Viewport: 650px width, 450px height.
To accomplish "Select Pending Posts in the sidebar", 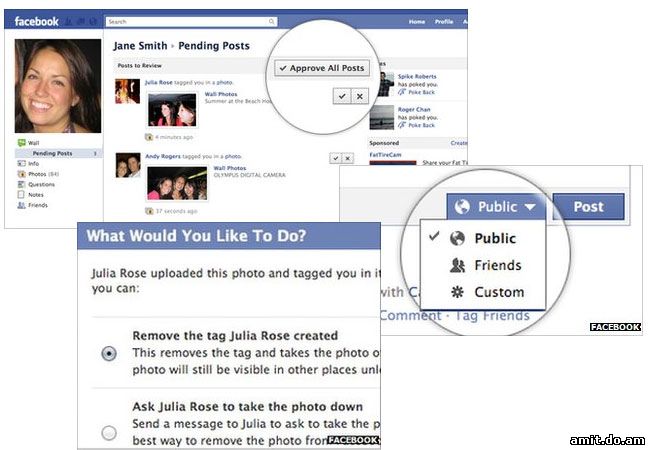I will pyautogui.click(x=58, y=153).
